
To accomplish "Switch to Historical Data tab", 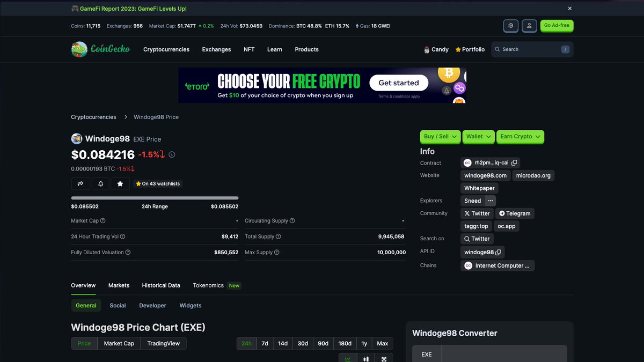I will (161, 285).
